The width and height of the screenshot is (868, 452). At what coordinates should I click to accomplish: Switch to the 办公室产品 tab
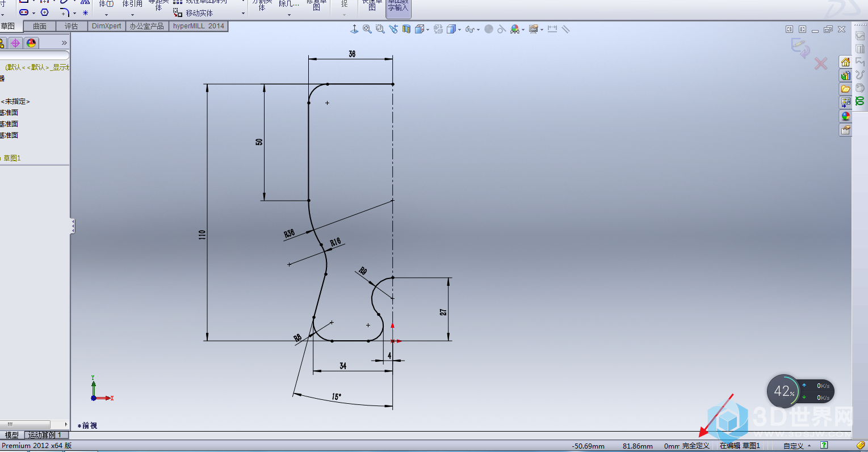click(146, 26)
